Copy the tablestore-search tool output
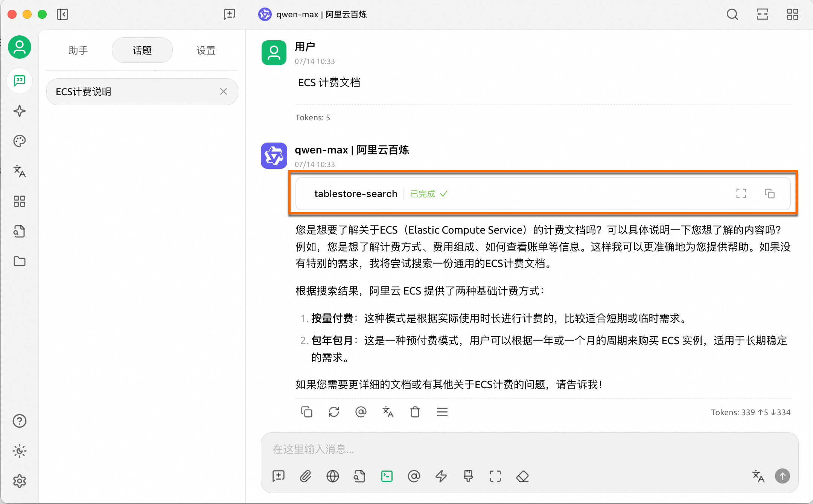 [770, 194]
